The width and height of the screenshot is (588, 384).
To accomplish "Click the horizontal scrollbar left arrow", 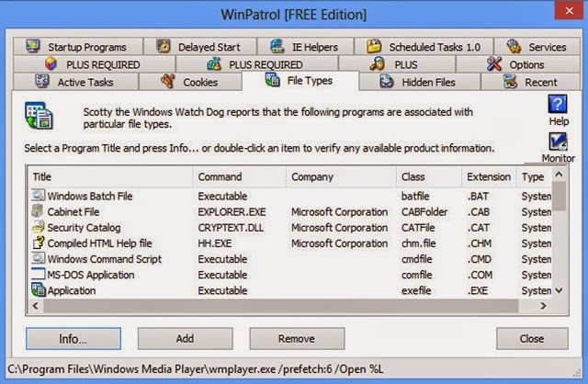I will [x=36, y=306].
